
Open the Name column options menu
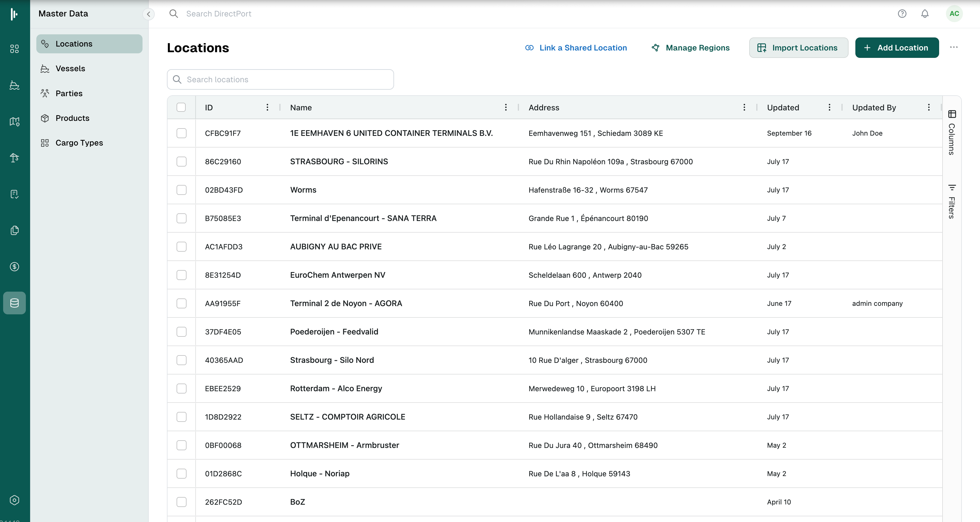click(x=505, y=107)
